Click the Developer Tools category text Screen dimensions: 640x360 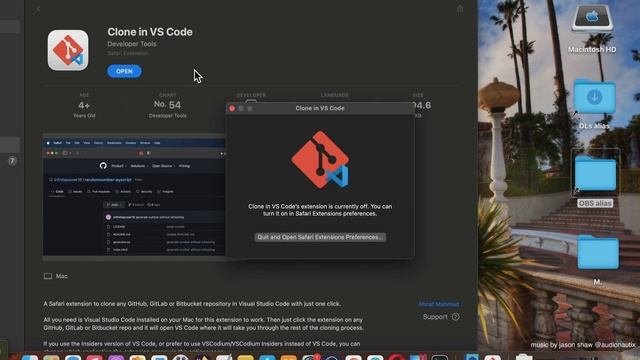[132, 44]
